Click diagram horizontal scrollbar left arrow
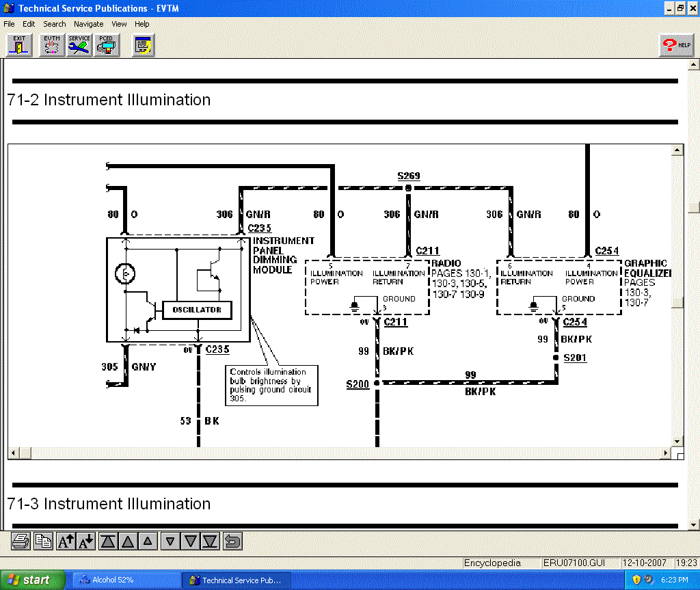Image resolution: width=700 pixels, height=590 pixels. (x=13, y=454)
